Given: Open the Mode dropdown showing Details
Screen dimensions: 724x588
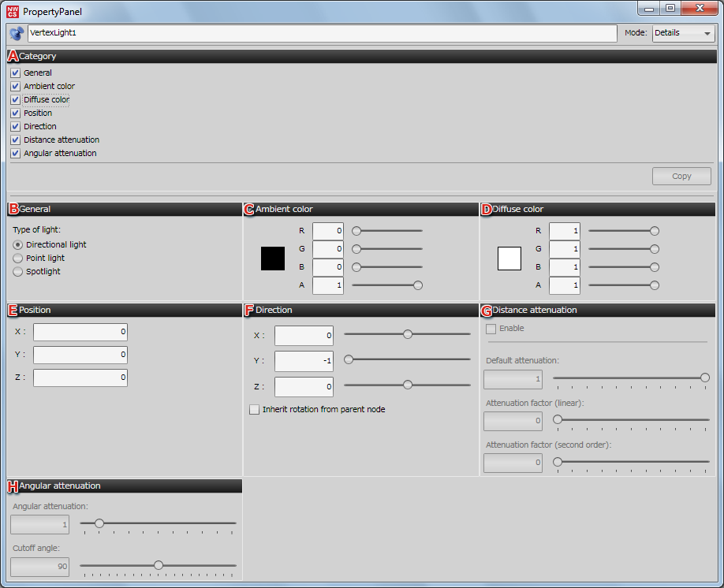Looking at the screenshot, I should [x=683, y=33].
